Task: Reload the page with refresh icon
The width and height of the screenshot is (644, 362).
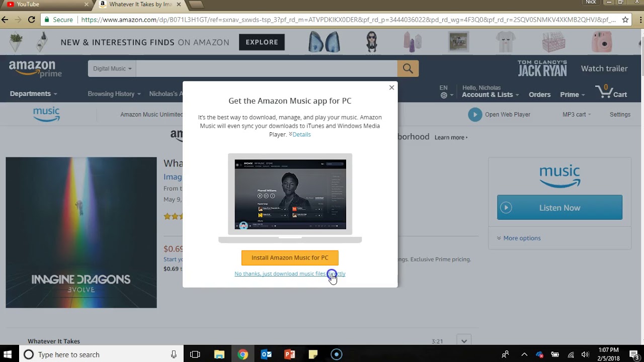Action: [x=31, y=20]
